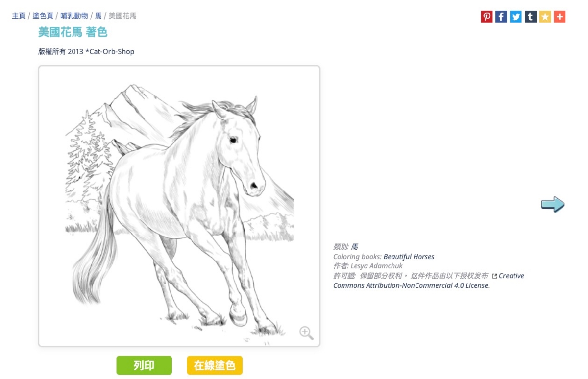The width and height of the screenshot is (588, 379).
Task: Go to 主頁 in the breadcrumb
Action: (19, 16)
